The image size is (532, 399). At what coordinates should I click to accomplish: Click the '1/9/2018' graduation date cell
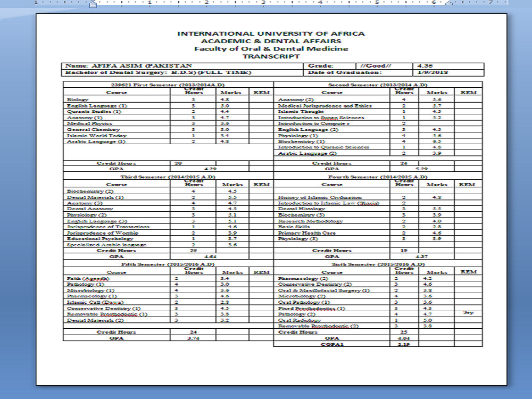coord(448,72)
